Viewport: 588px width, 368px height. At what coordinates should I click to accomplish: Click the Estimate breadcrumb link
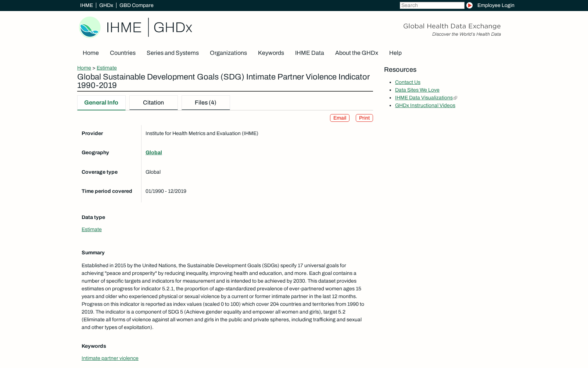click(x=107, y=68)
